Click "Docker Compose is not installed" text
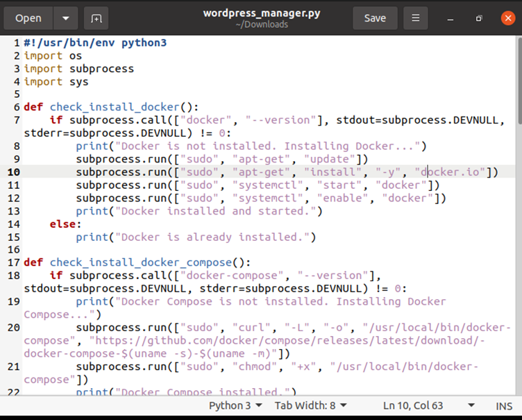The height and width of the screenshot is (420, 522). click(221, 301)
